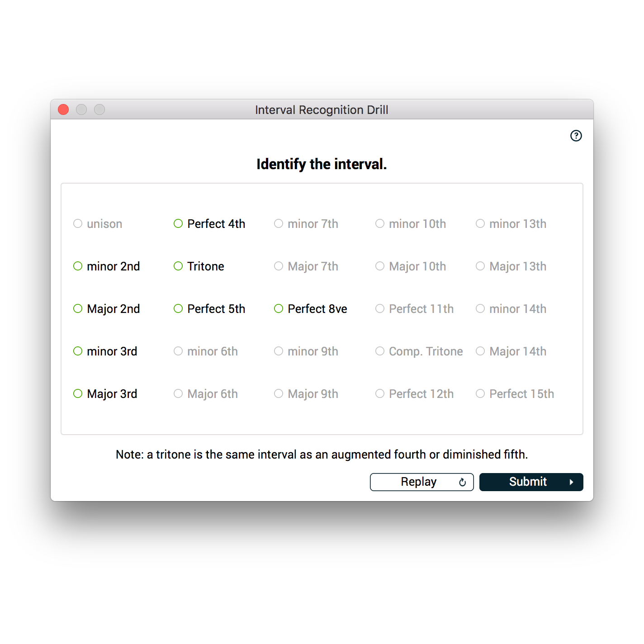Screen dimensions: 644x644
Task: Choose the Perfect 8ve radio button
Action: pos(279,309)
